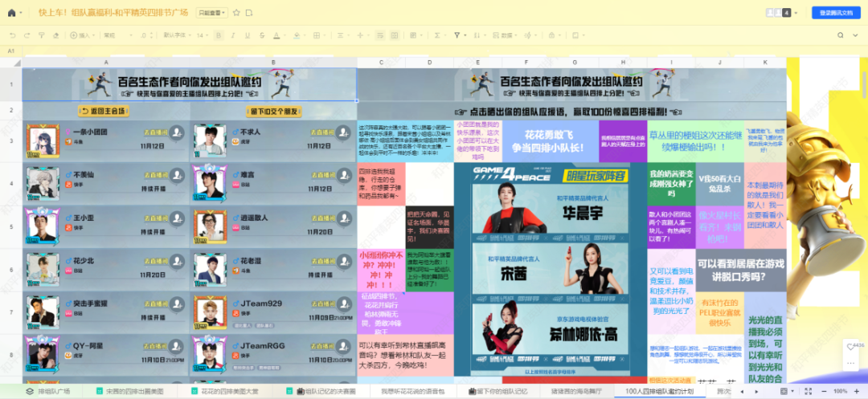The image size is (868, 399).
Task: Click 返回主会场 button
Action: [x=104, y=111]
